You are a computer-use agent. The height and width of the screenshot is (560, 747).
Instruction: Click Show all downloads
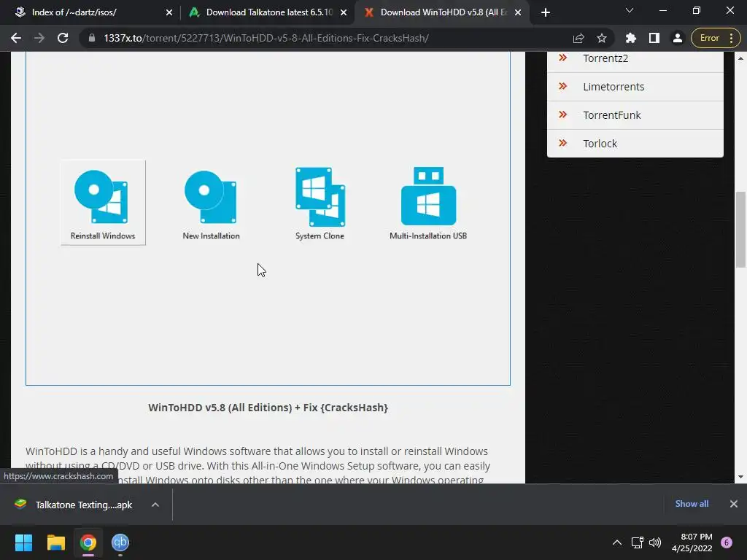point(692,504)
